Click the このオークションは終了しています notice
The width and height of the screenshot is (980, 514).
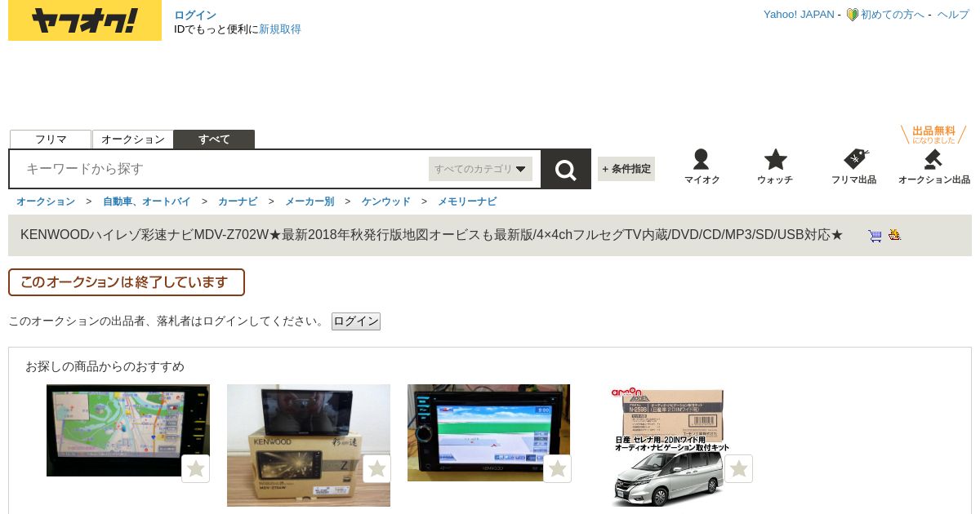(x=127, y=282)
